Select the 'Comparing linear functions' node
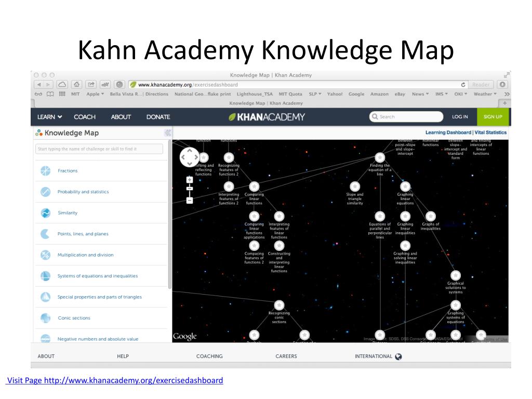This screenshot has height=399, width=532. pyautogui.click(x=254, y=187)
